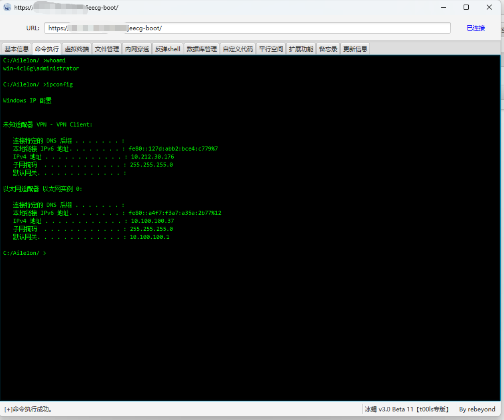Click inside the URL input field
Screen dimensions: 504x420
[281, 28]
